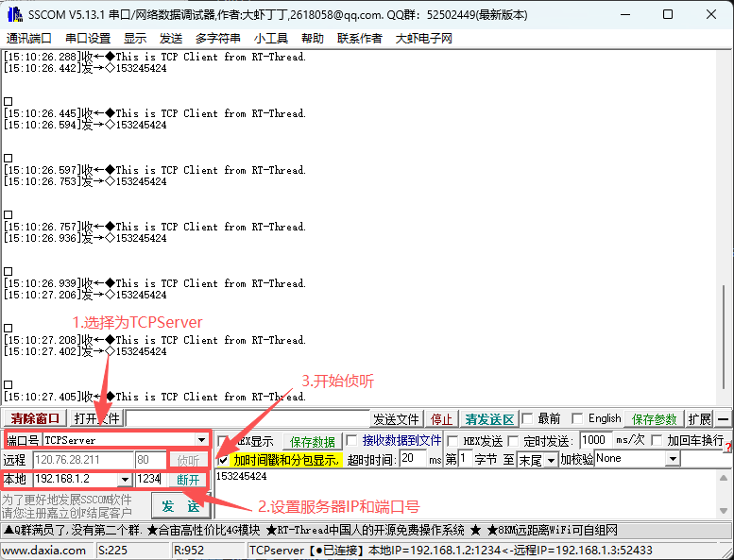Click the 超时时间 field showing 20
The image size is (734, 560).
[x=413, y=458]
